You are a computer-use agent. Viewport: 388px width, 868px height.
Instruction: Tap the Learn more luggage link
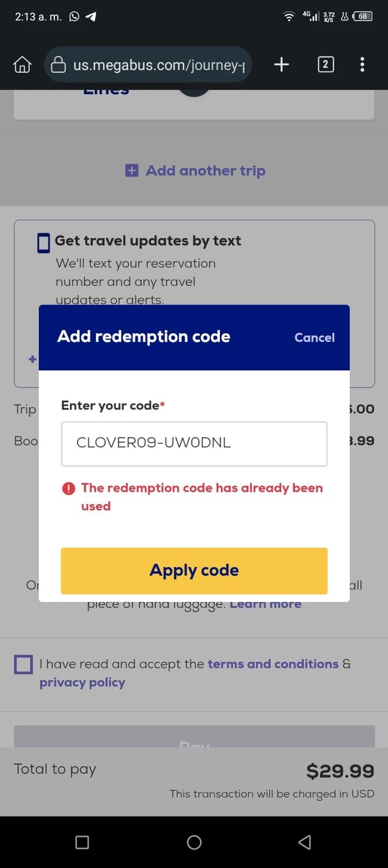pos(265,604)
